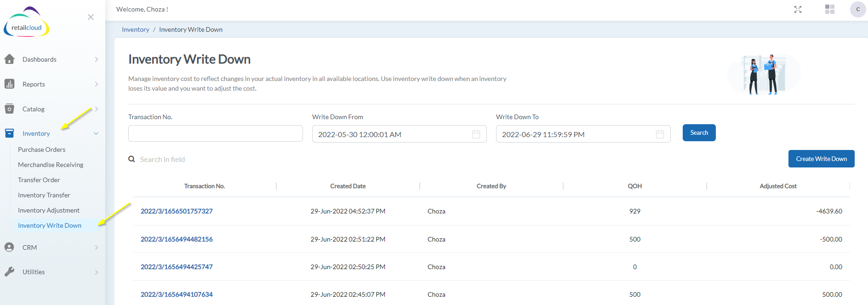868x305 pixels.
Task: Open the Utilities menu item
Action: point(34,272)
